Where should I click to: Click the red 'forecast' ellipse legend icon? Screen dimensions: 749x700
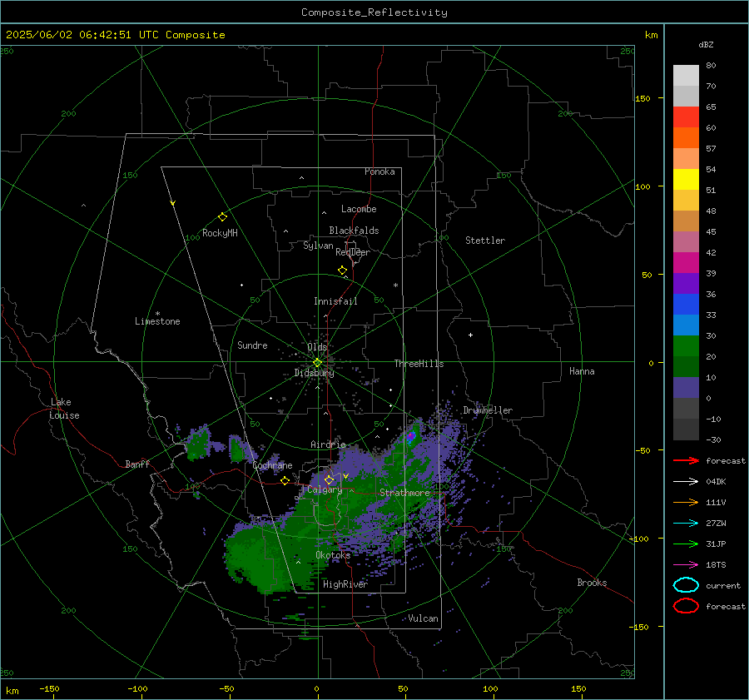pyautogui.click(x=686, y=606)
